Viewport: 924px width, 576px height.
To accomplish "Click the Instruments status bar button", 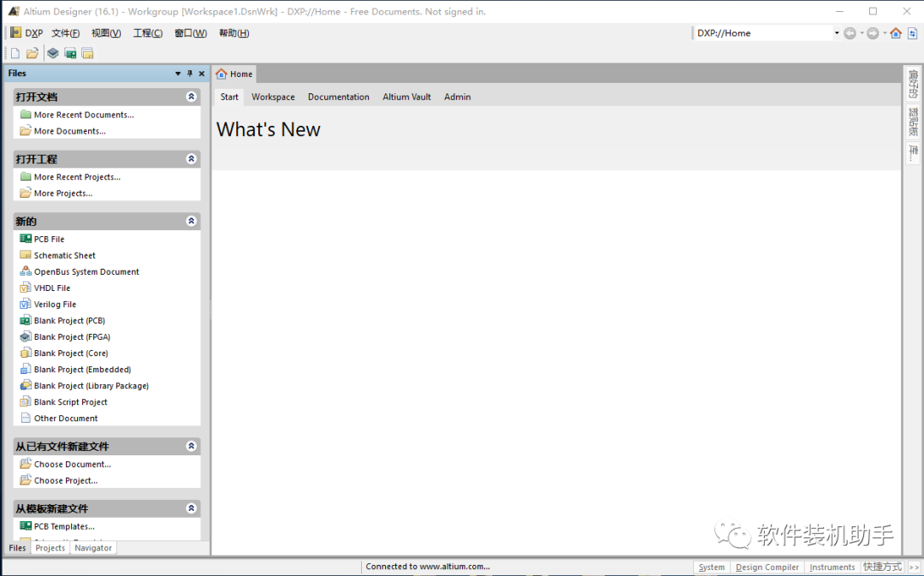I will [832, 567].
